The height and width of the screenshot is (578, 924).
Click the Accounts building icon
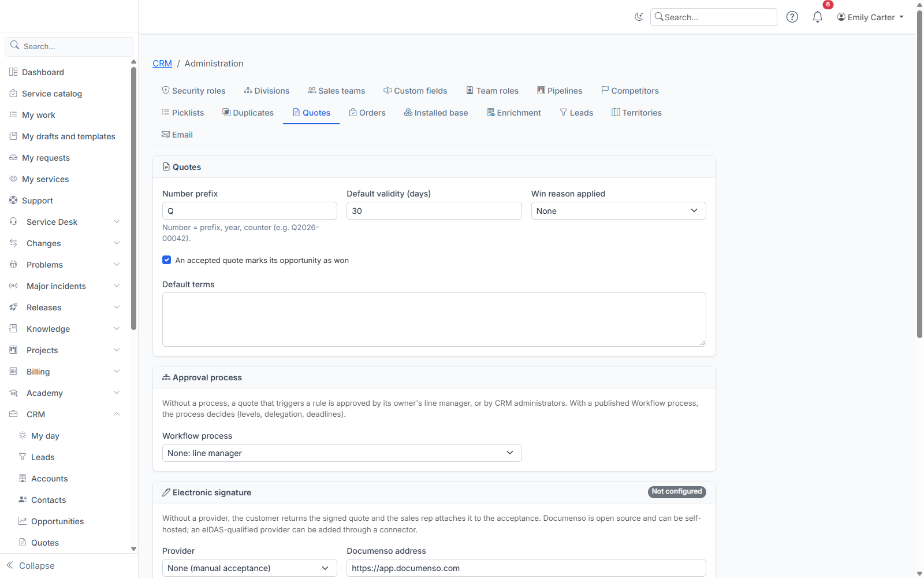(23, 478)
